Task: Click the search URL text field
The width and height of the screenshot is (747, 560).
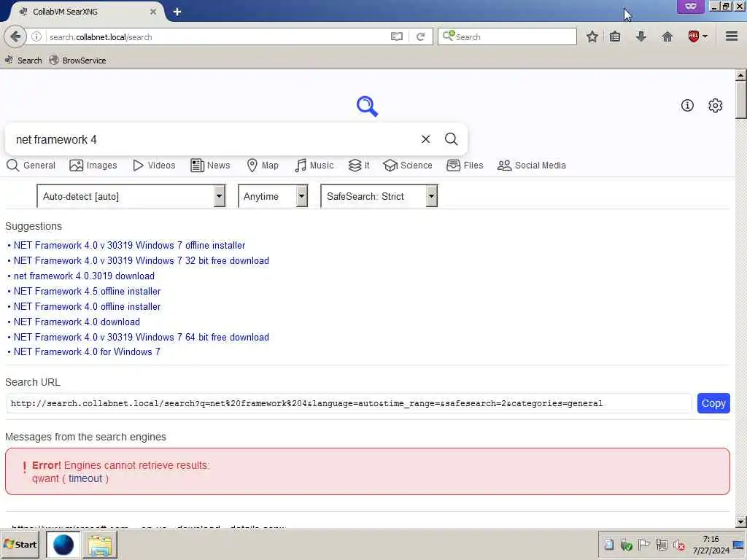Action: 349,403
